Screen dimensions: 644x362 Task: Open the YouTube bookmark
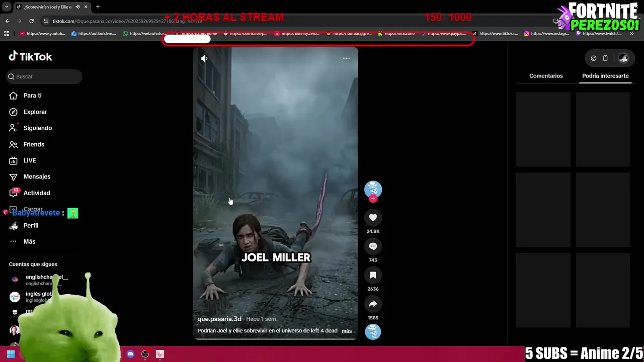pyautogui.click(x=42, y=34)
